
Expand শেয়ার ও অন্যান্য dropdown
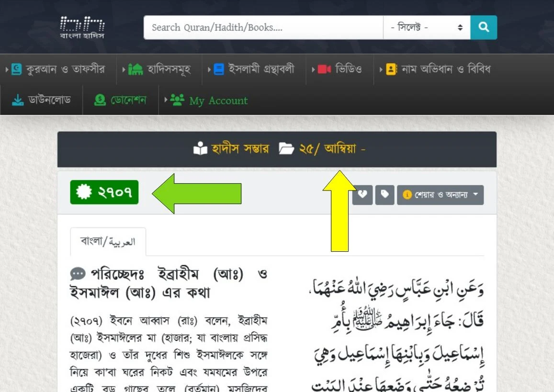click(440, 195)
